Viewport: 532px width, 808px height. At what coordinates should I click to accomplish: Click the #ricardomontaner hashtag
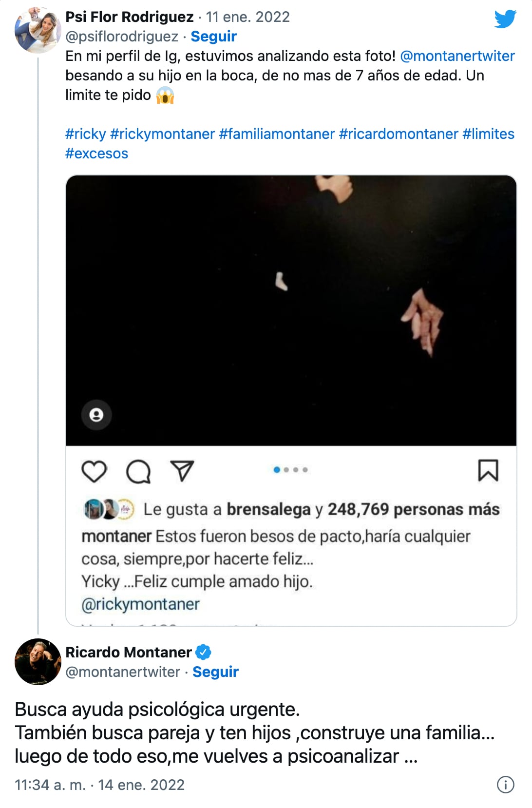(x=399, y=134)
